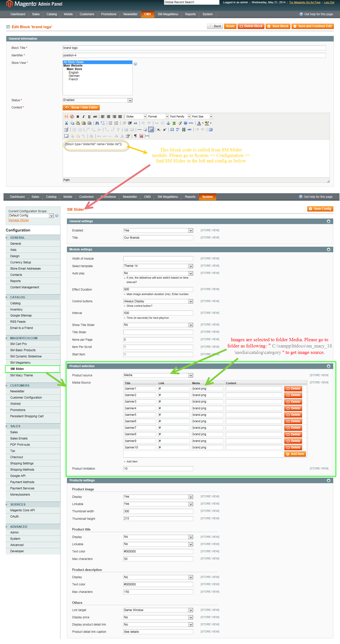Collapse the Products settings section

[329, 480]
